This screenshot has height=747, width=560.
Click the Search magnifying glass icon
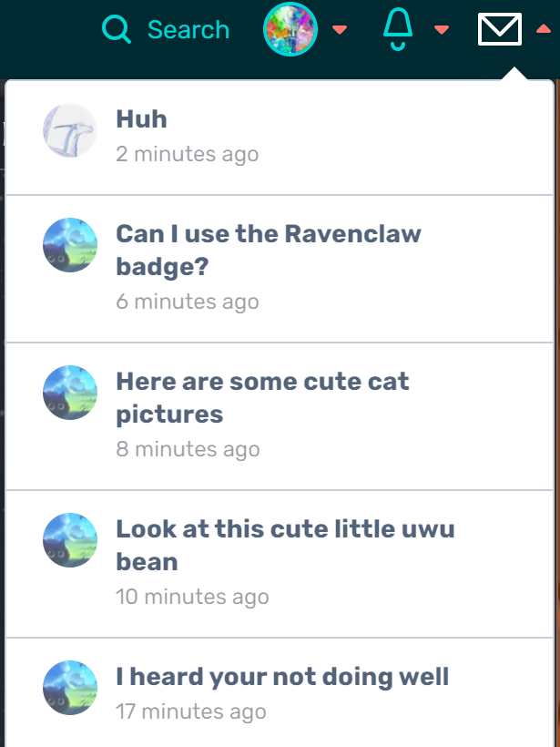click(x=117, y=30)
